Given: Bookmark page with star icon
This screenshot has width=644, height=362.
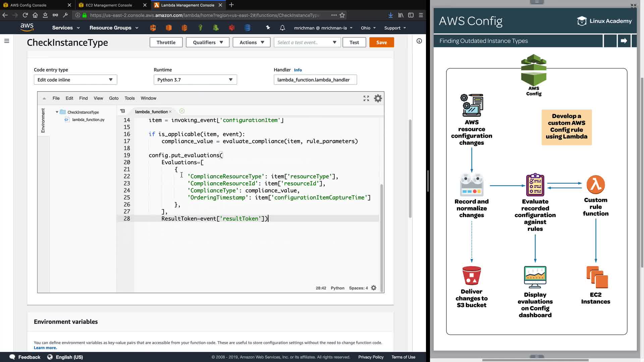Looking at the screenshot, I should pyautogui.click(x=342, y=15).
